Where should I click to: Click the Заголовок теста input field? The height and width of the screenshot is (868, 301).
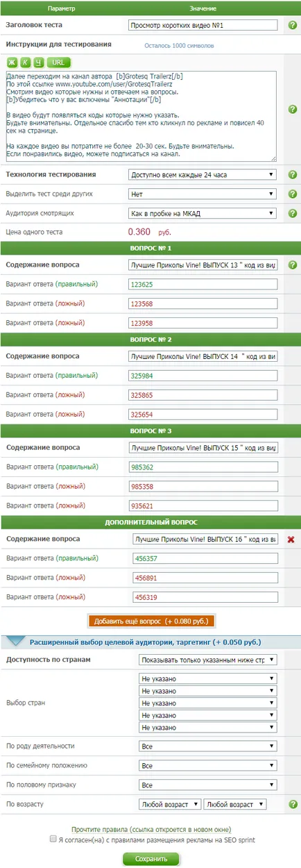pyautogui.click(x=203, y=25)
